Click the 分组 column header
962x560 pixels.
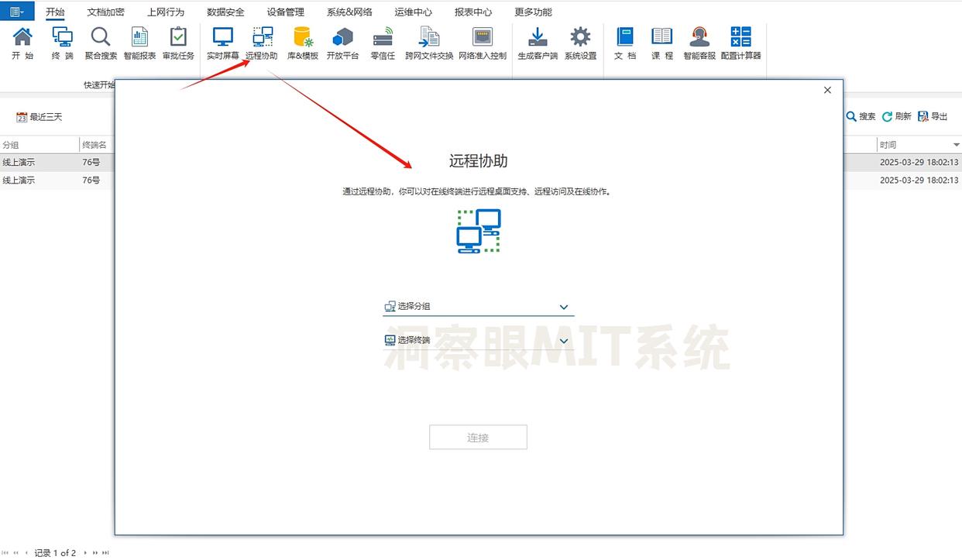[40, 145]
